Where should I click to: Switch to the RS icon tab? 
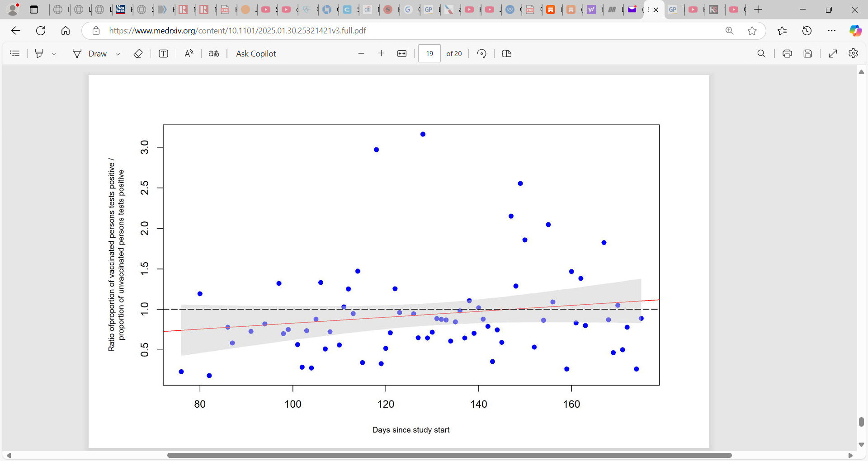[713, 9]
